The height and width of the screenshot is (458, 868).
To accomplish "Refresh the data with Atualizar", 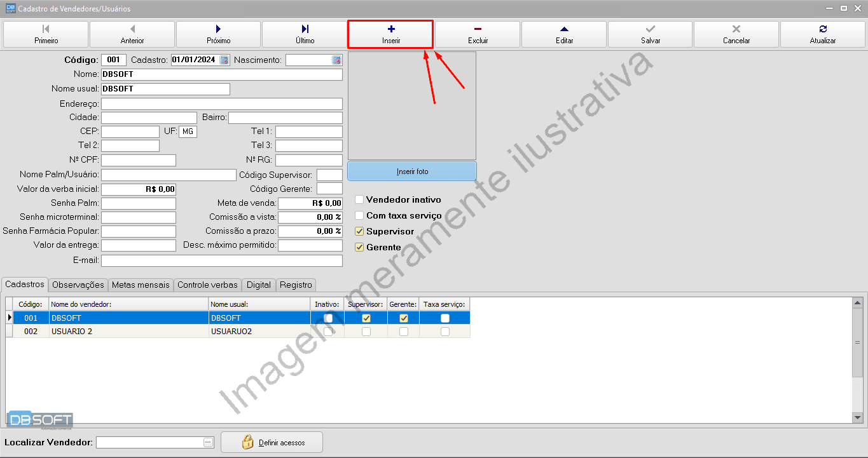I will pyautogui.click(x=823, y=34).
